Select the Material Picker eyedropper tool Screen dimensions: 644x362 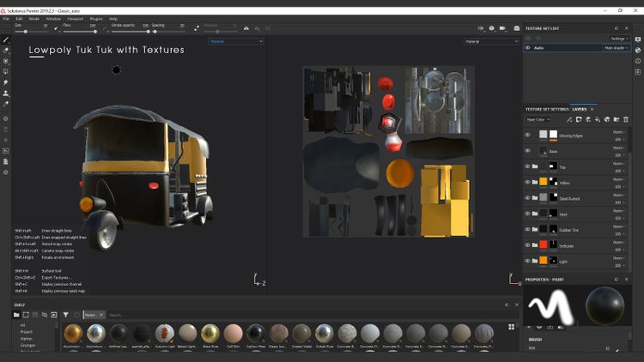pos(6,104)
